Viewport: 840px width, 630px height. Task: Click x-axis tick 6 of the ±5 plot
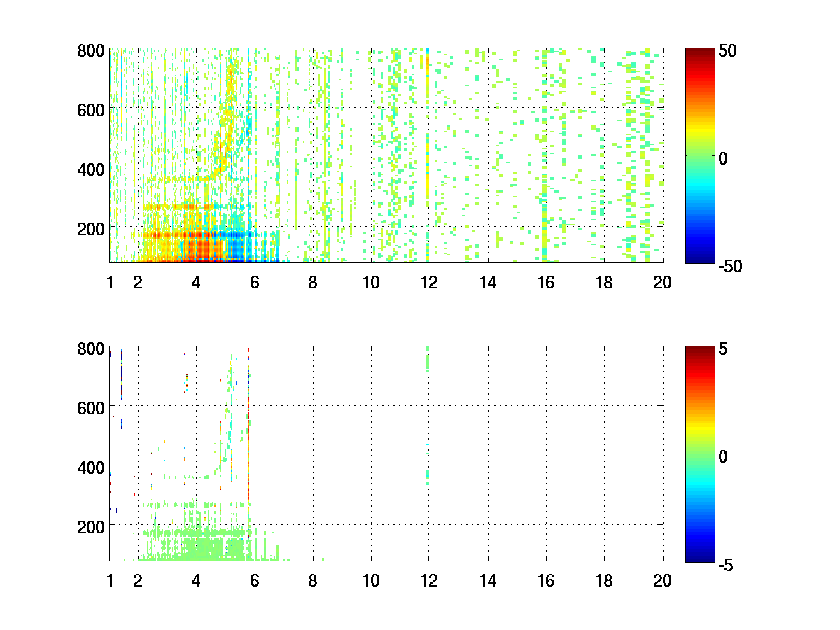254,580
